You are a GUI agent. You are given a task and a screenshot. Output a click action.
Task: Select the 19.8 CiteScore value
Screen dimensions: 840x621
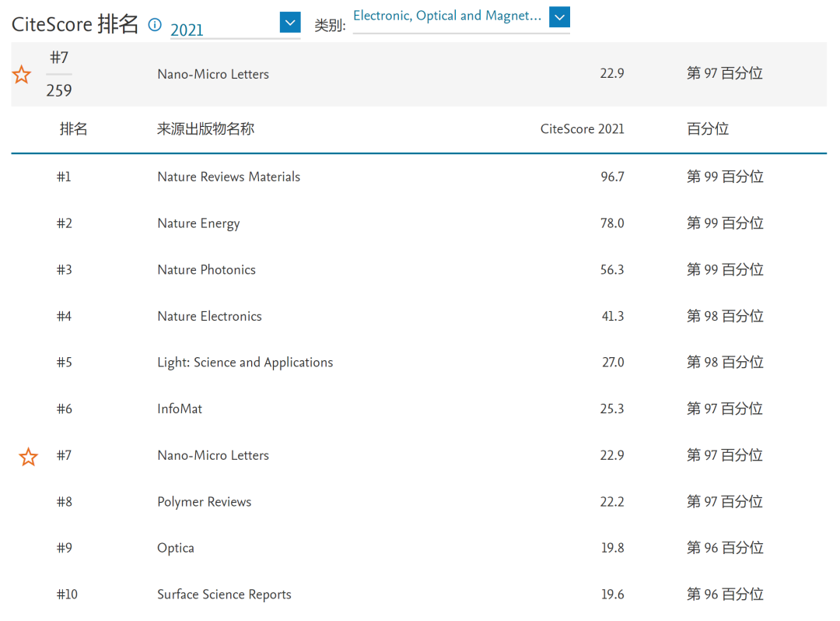coord(612,548)
